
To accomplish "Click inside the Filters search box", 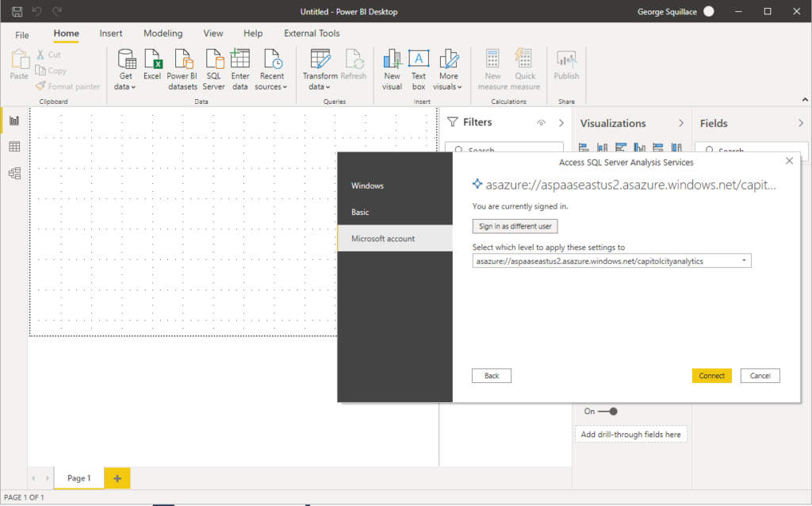I will [504, 148].
